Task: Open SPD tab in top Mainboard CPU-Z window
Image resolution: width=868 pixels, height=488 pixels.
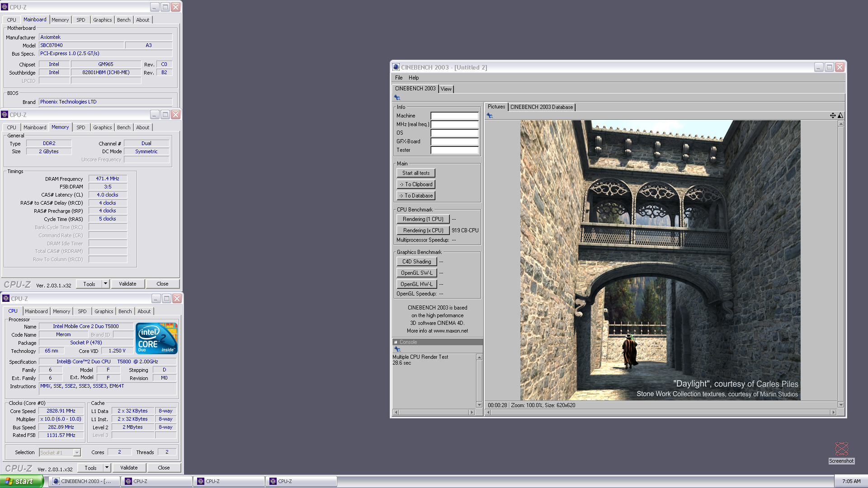Action: coord(81,20)
